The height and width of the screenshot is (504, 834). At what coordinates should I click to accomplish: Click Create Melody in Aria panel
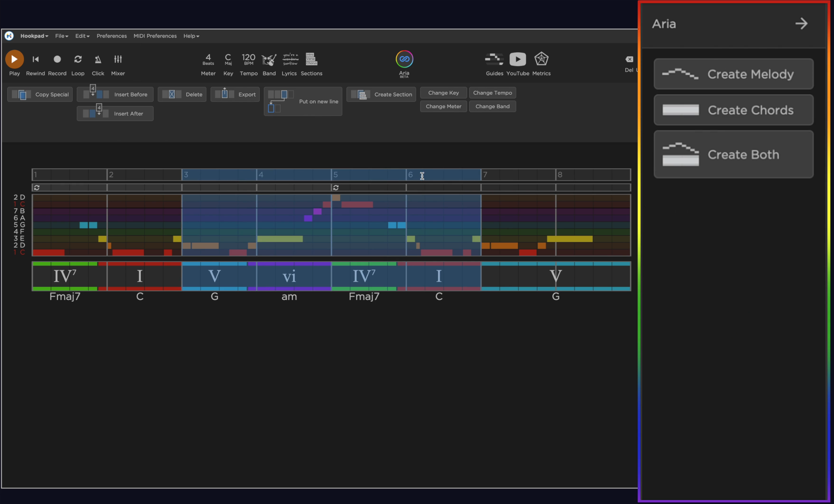click(x=733, y=74)
